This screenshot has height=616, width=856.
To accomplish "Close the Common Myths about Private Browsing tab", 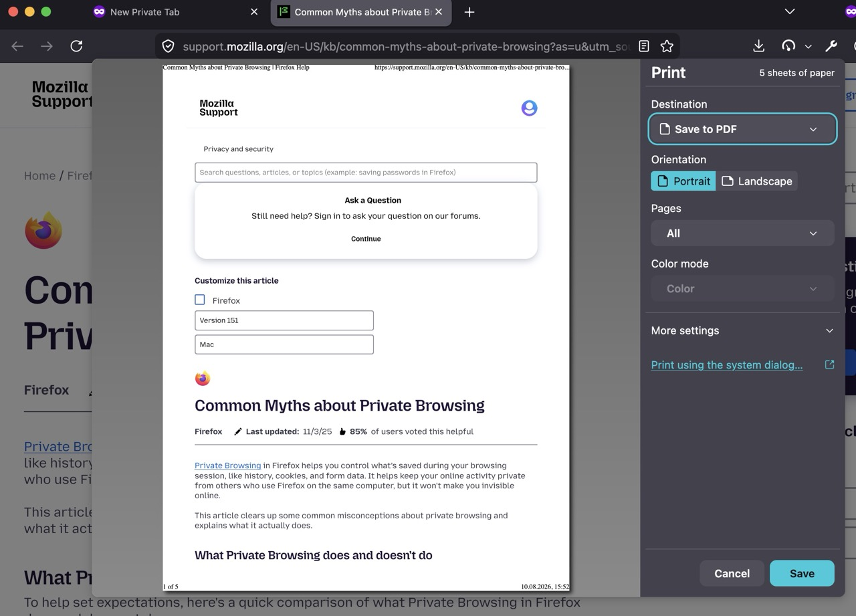I will pos(439,11).
